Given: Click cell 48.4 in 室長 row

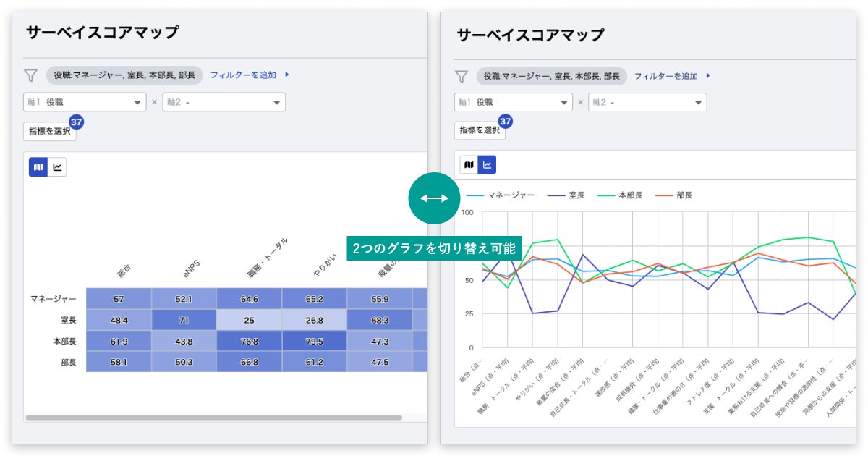Looking at the screenshot, I should coord(119,320).
